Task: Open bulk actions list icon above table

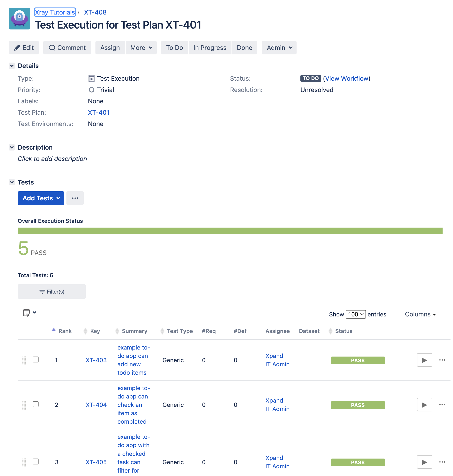Action: [x=29, y=313]
